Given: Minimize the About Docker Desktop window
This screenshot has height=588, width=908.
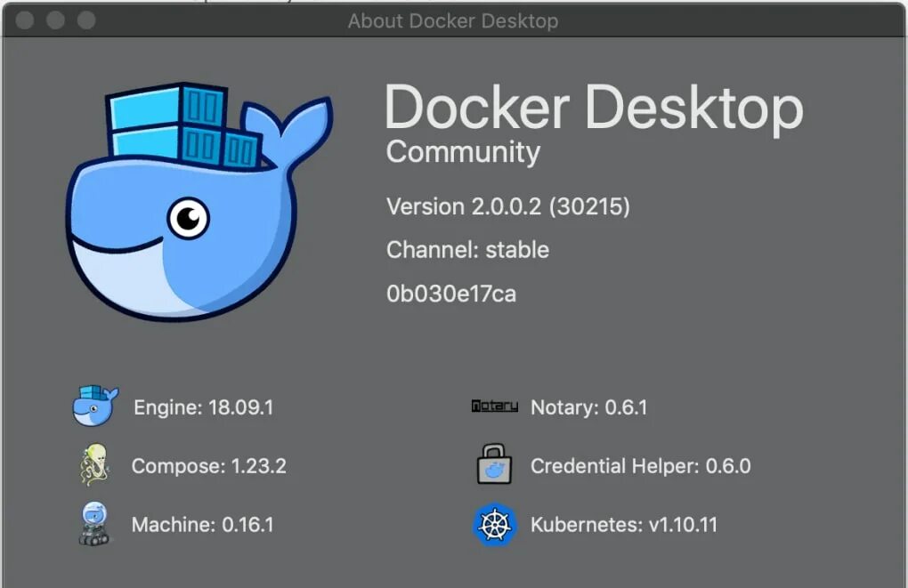Looking at the screenshot, I should coord(55,20).
